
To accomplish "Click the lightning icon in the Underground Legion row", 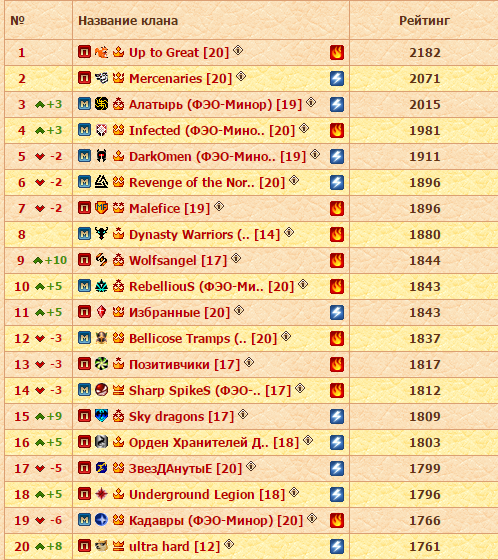I will click(337, 494).
